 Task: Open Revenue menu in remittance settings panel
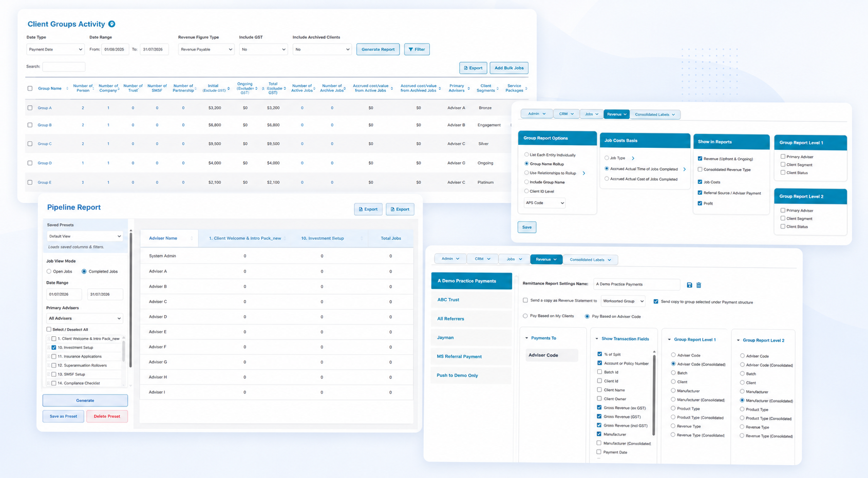click(x=546, y=259)
